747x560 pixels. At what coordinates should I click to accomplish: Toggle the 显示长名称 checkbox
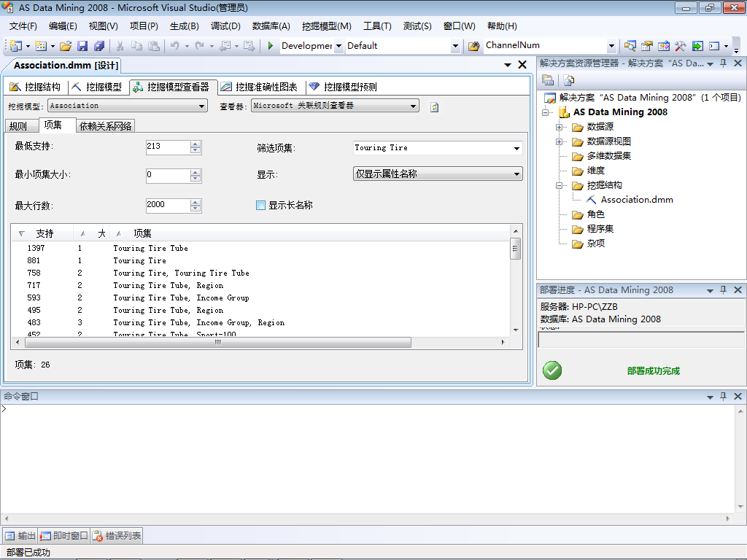tap(260, 205)
